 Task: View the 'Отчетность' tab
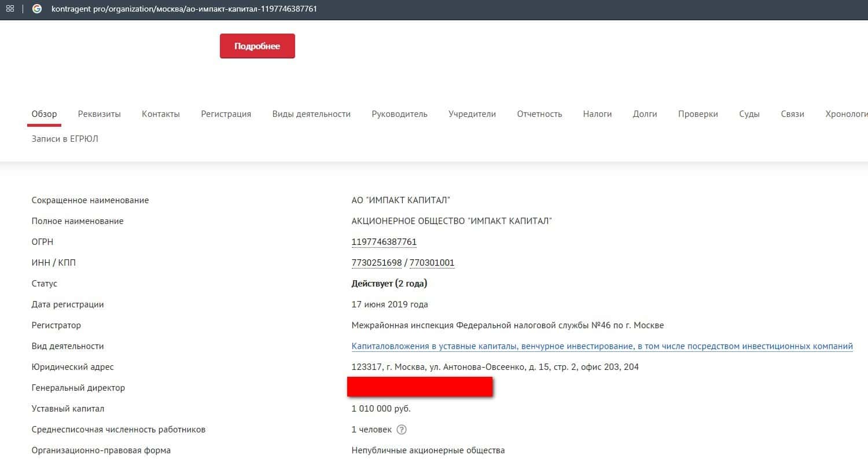(540, 114)
